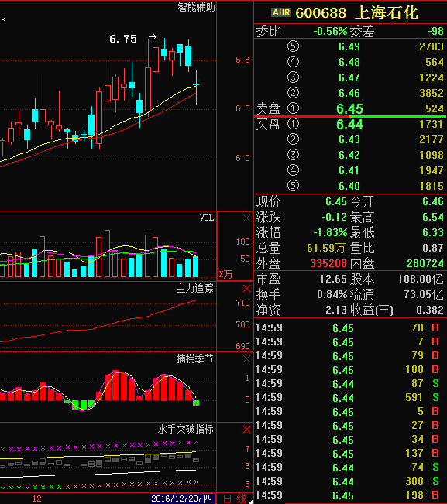This screenshot has width=447, height=504.
Task: Close the 主力追踪 indicator panel
Action: click(246, 289)
